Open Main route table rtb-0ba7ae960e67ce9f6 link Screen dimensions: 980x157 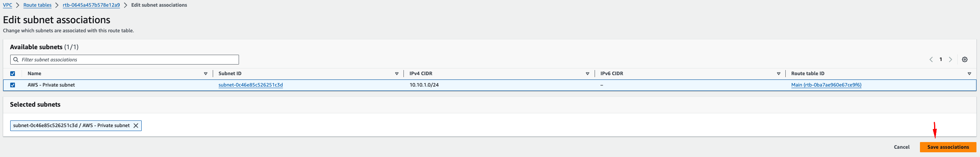tap(826, 85)
